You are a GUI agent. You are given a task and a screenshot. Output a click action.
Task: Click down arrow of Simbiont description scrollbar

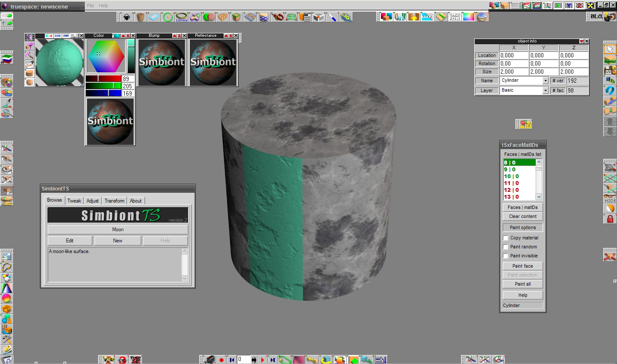point(185,278)
